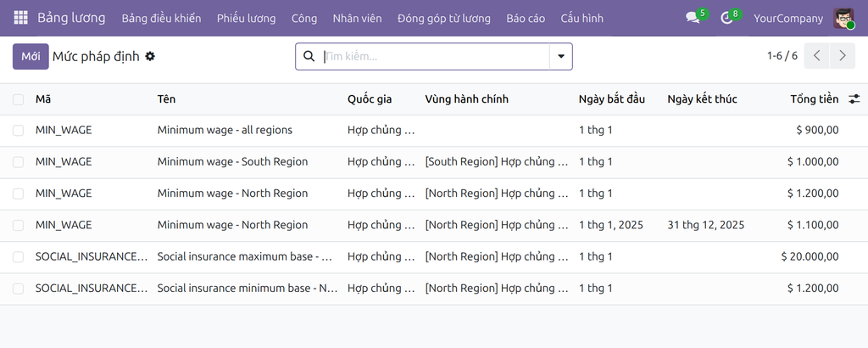Go to next page arrow
Screen dimensions: 868x348
(x=843, y=56)
